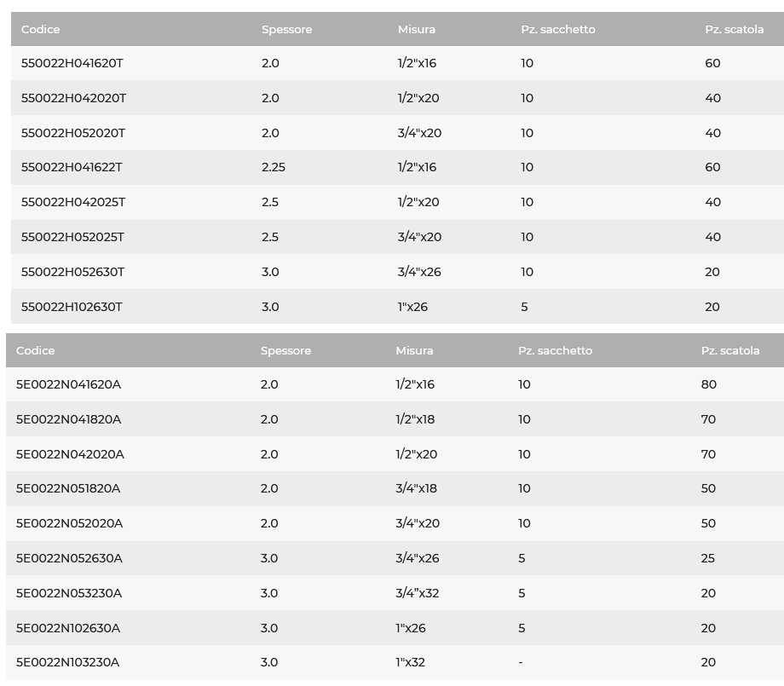Select product code 5E0022N041620A
Screen dimensions: 784x686
(x=68, y=384)
